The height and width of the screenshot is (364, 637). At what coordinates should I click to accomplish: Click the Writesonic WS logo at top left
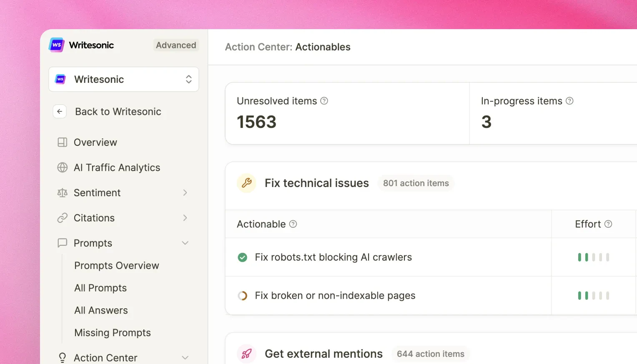[56, 45]
